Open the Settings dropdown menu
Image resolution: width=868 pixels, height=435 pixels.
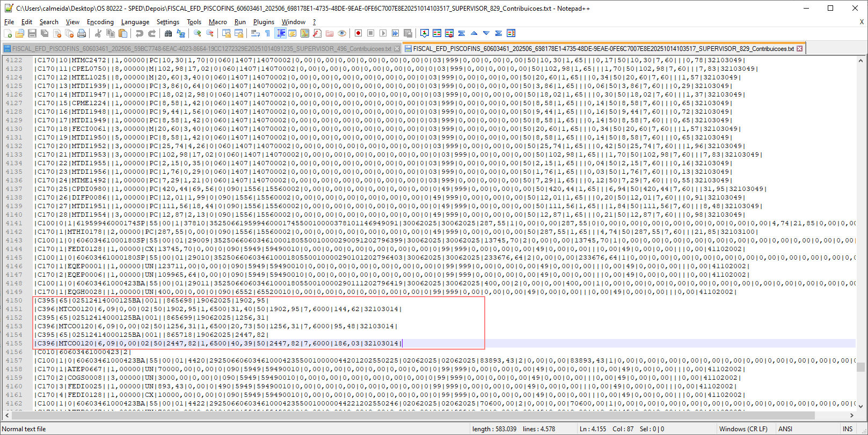click(x=167, y=22)
